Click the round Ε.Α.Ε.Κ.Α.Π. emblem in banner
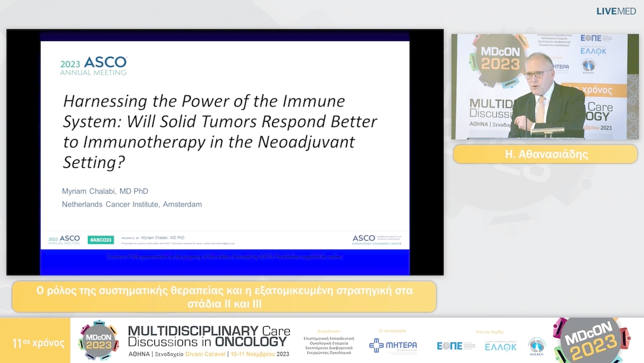 [x=537, y=346]
